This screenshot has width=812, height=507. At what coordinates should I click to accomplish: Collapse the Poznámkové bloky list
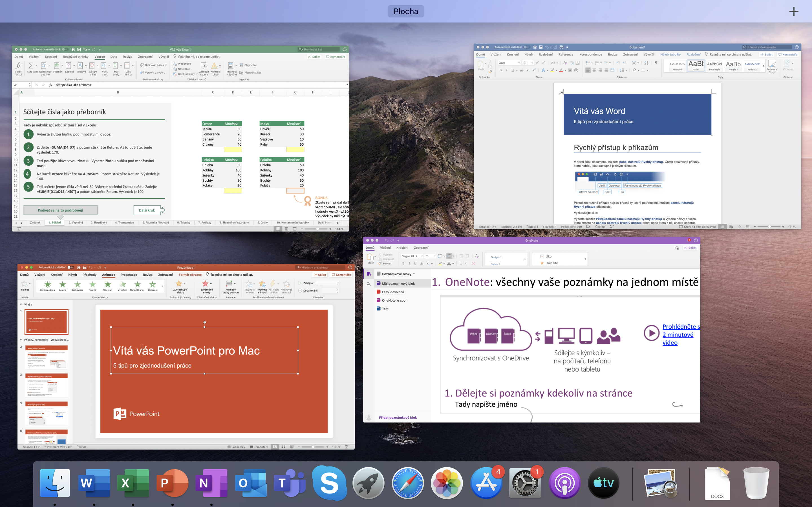pyautogui.click(x=414, y=273)
